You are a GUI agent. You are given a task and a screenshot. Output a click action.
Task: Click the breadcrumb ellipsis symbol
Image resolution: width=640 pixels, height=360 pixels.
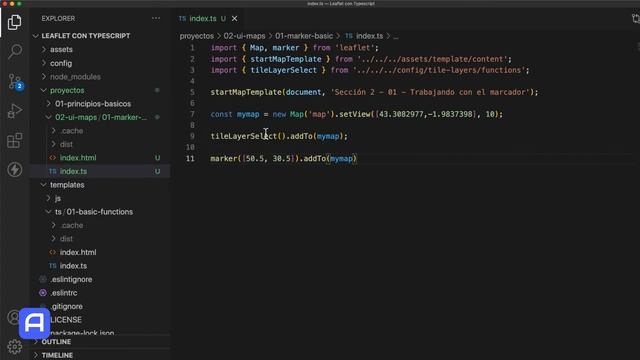click(x=396, y=37)
